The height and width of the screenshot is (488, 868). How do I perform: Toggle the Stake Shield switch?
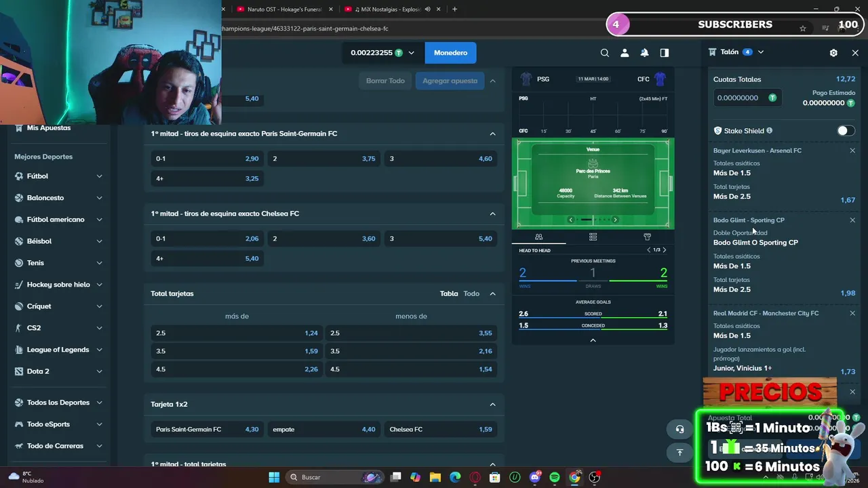[x=846, y=131]
